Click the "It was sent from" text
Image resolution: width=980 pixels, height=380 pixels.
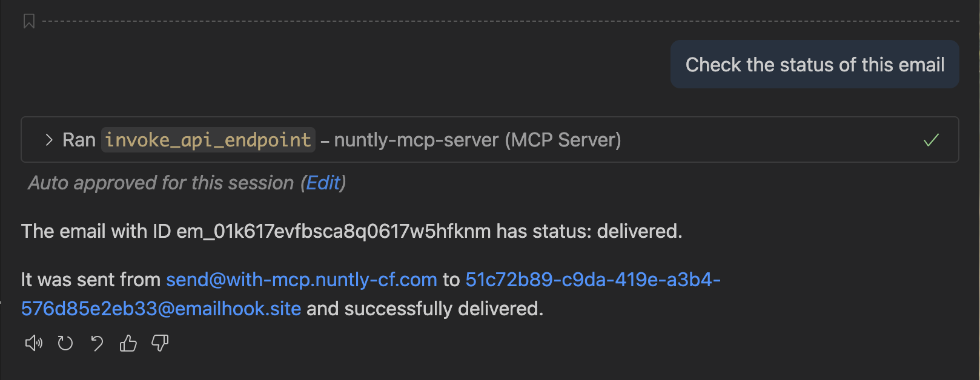90,280
